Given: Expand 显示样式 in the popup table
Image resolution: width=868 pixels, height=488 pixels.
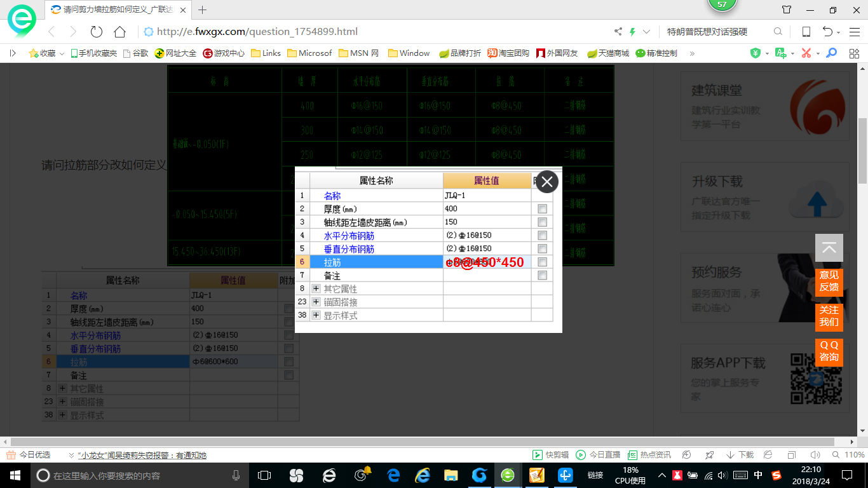Looking at the screenshot, I should [316, 315].
